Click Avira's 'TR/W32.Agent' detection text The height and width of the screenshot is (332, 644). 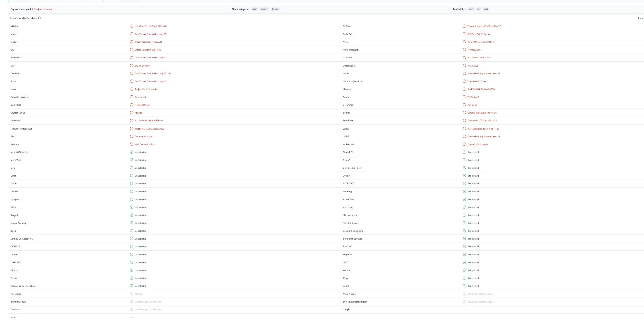coord(474,50)
